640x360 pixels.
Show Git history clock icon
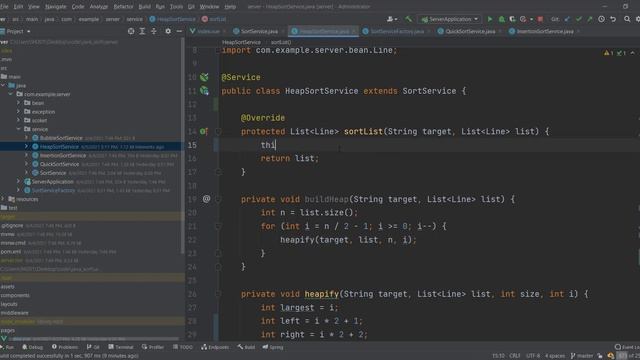(x=601, y=19)
